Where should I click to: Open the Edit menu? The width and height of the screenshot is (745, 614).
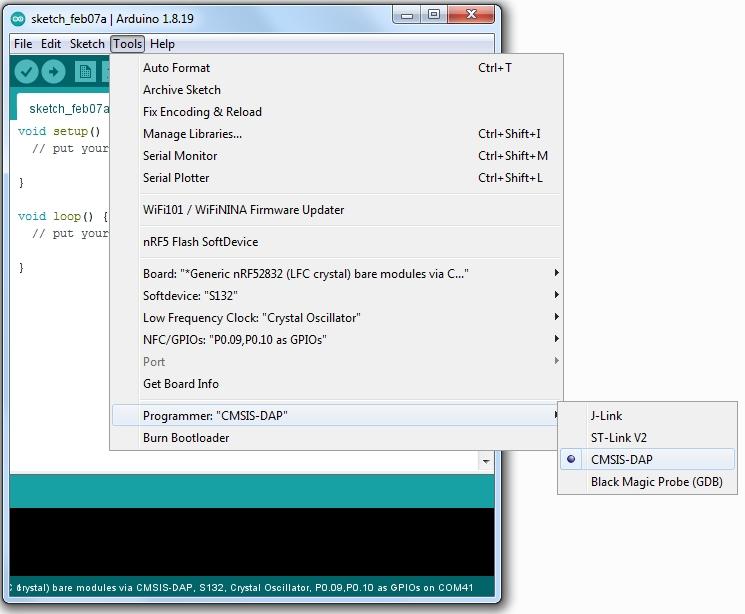click(51, 44)
